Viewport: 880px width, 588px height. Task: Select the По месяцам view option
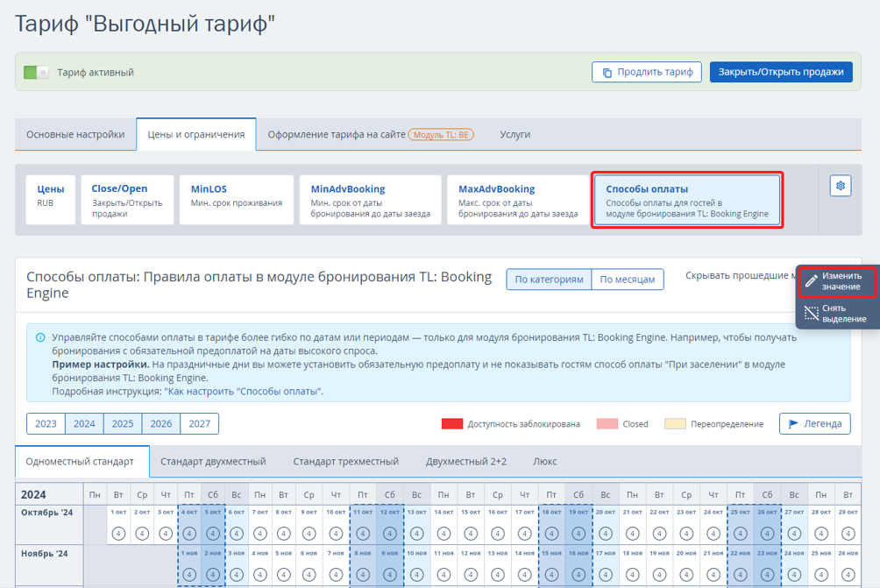tap(628, 280)
